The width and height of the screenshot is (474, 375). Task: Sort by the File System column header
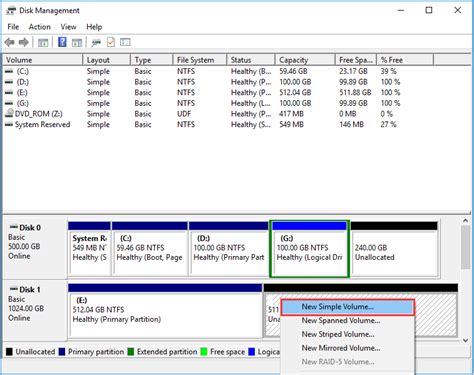200,60
